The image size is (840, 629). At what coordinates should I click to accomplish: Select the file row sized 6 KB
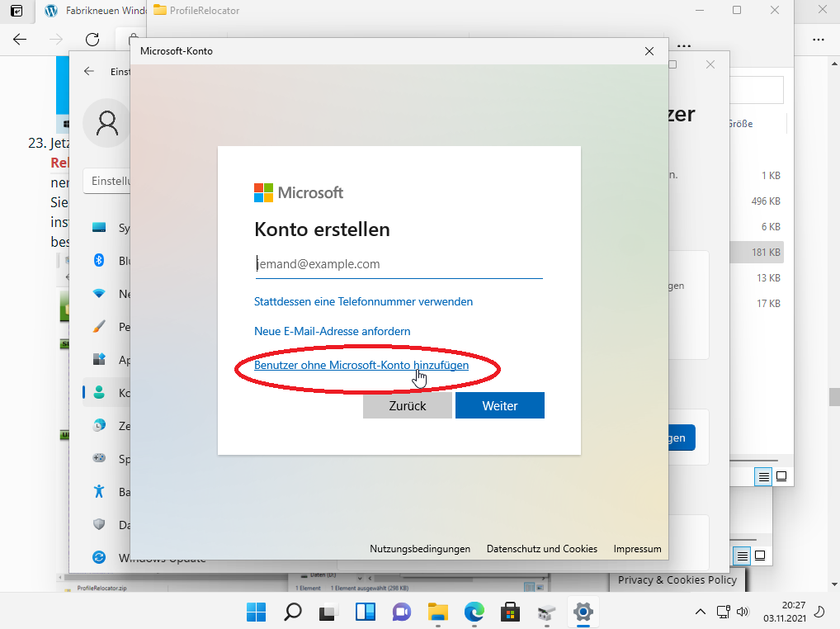tap(757, 227)
